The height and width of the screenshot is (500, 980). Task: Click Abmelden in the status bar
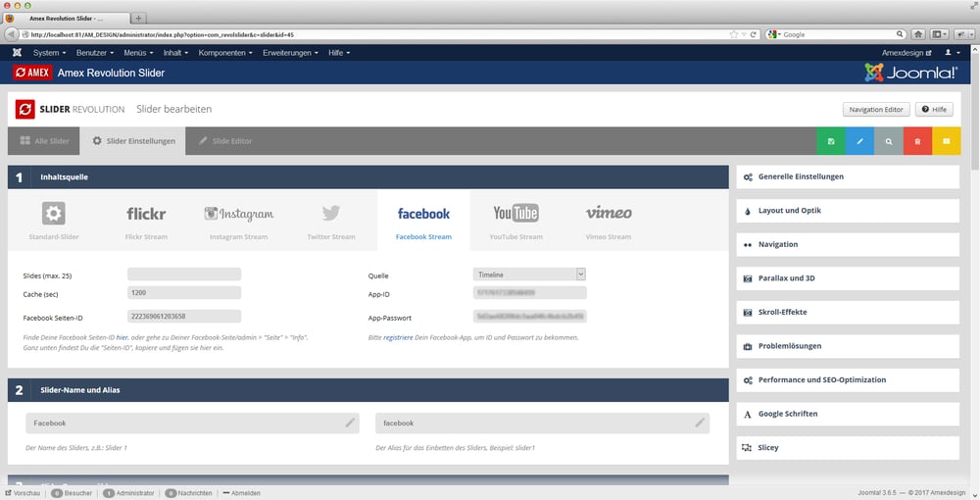tap(241, 493)
